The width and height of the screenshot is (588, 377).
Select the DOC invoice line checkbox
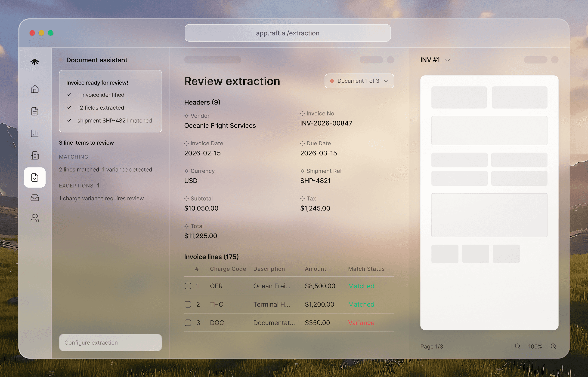pos(188,323)
